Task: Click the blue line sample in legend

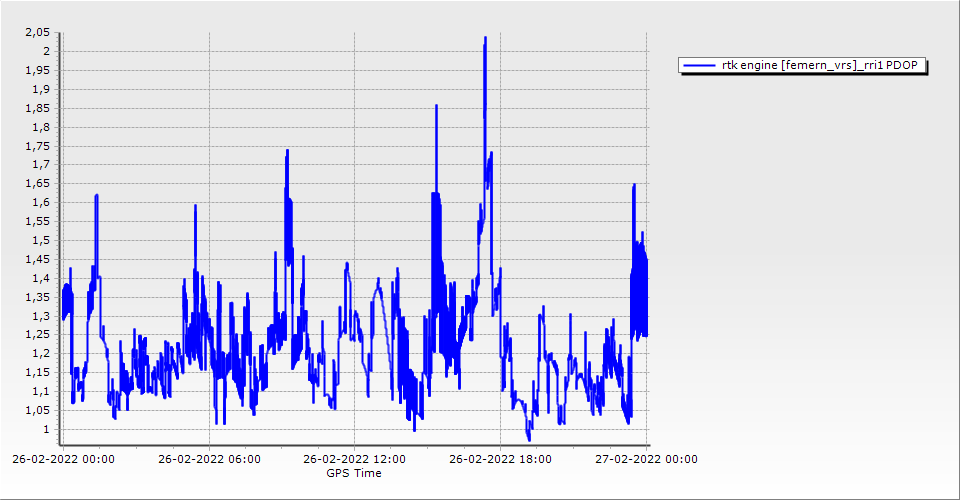Action: (x=699, y=65)
